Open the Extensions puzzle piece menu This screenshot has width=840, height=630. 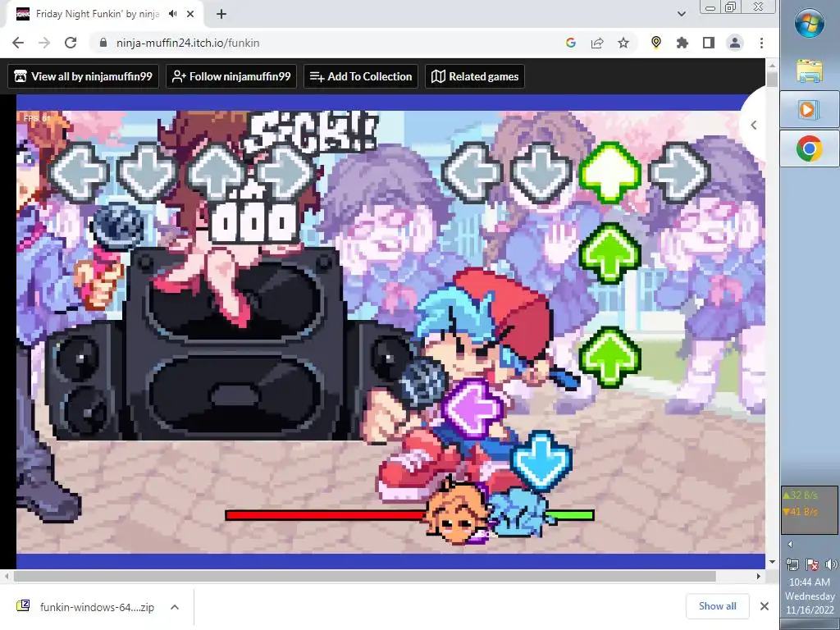(x=682, y=43)
